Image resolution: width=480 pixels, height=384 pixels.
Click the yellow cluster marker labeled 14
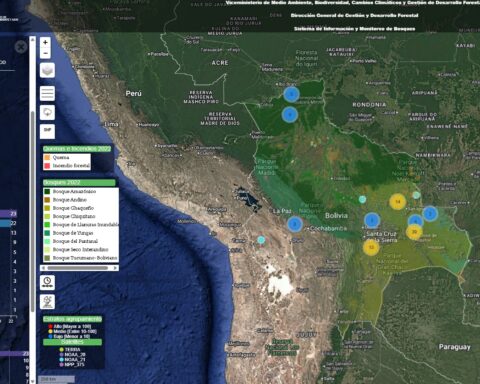coord(397,202)
